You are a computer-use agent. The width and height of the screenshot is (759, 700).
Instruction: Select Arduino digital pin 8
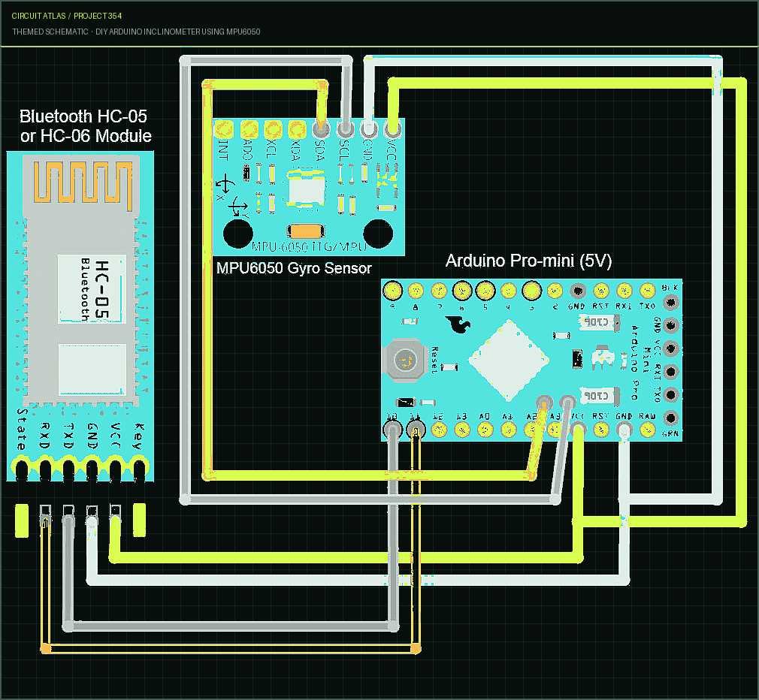[x=416, y=291]
